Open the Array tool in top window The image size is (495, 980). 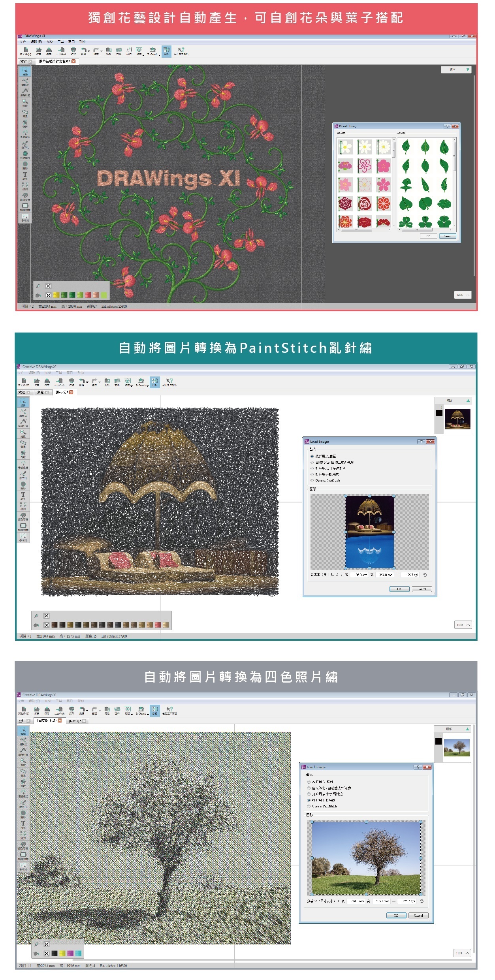25,186
